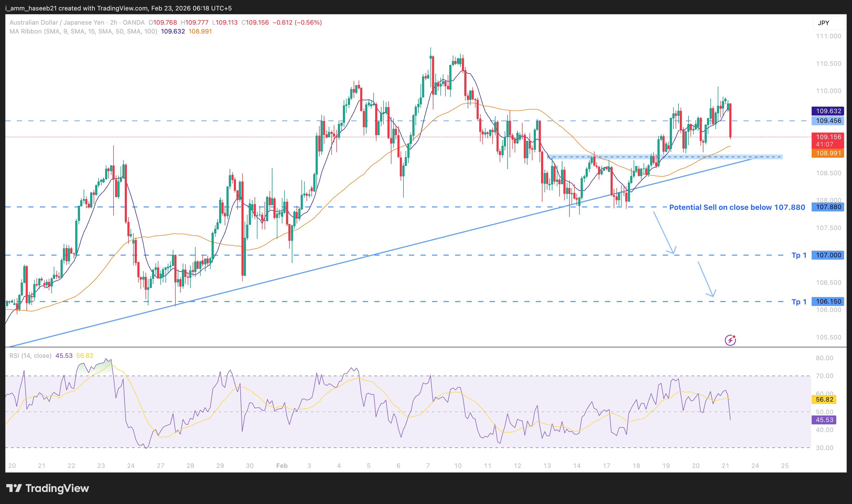Click the yellow 56.82 RSI value tag

pos(824,399)
